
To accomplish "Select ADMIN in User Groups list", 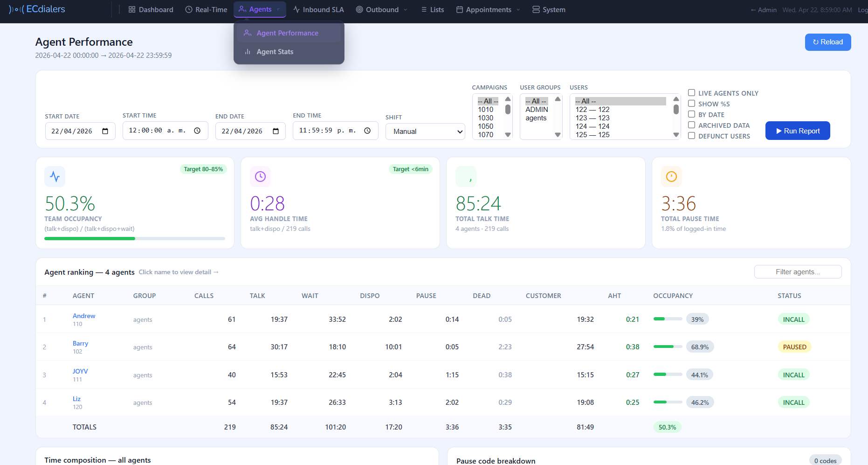I will (537, 110).
